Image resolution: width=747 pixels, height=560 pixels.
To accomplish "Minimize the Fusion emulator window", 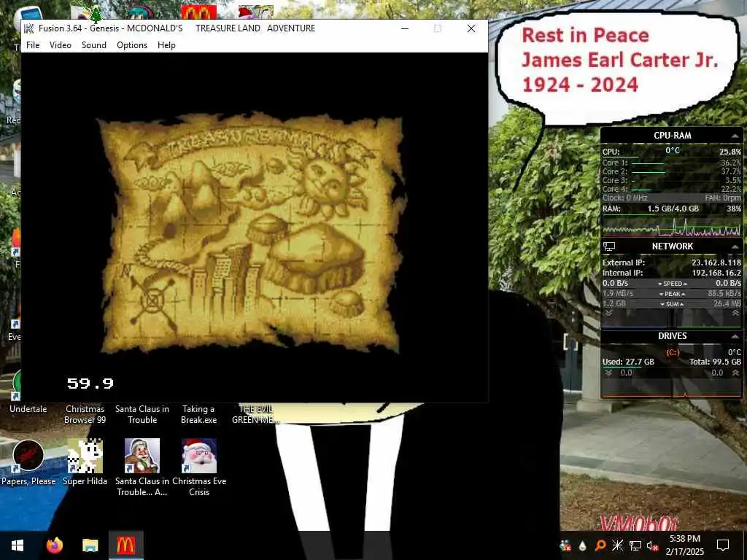I will point(405,28).
